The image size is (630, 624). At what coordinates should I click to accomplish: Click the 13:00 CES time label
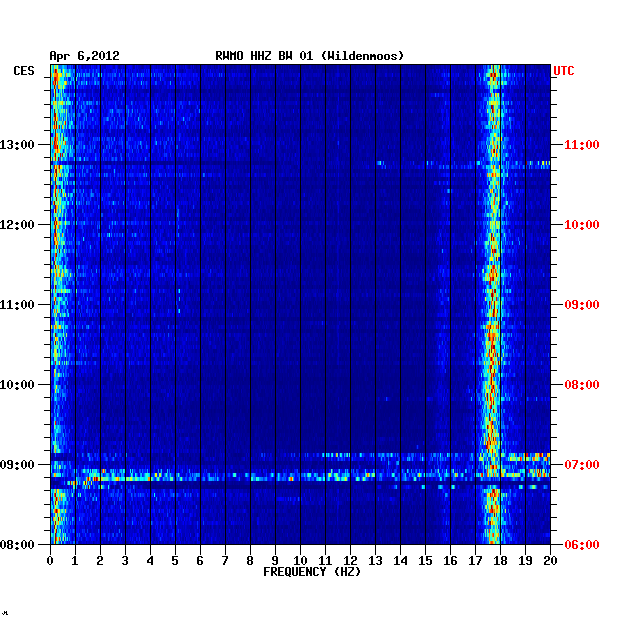click(17, 145)
